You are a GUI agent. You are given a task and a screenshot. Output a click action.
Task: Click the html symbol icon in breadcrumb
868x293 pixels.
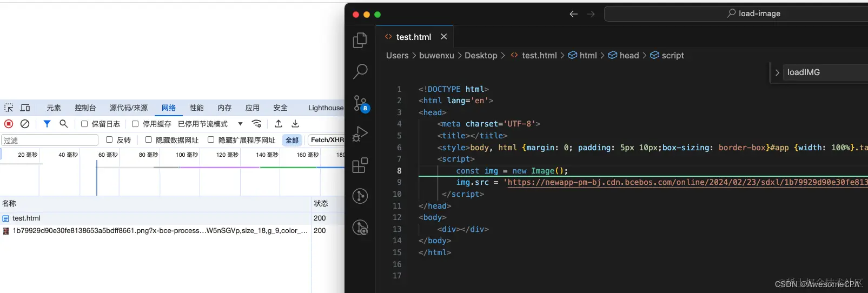(573, 55)
